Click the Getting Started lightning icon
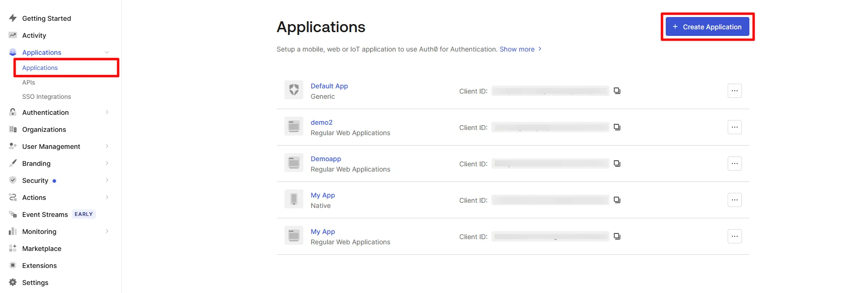 tap(13, 18)
